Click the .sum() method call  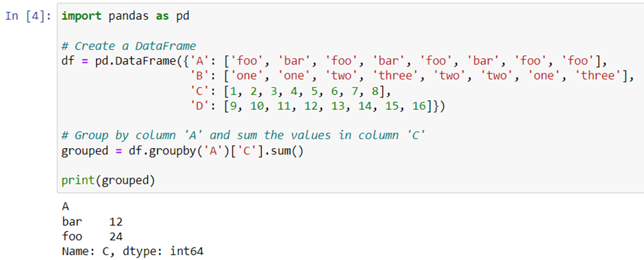(282, 151)
